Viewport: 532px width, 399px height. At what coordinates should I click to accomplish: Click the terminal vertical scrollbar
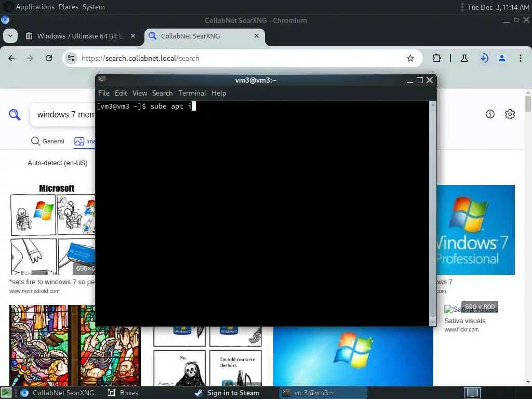point(433,213)
